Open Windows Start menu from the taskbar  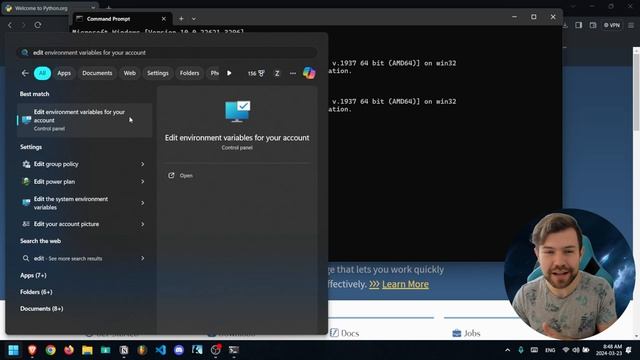pyautogui.click(x=13, y=350)
